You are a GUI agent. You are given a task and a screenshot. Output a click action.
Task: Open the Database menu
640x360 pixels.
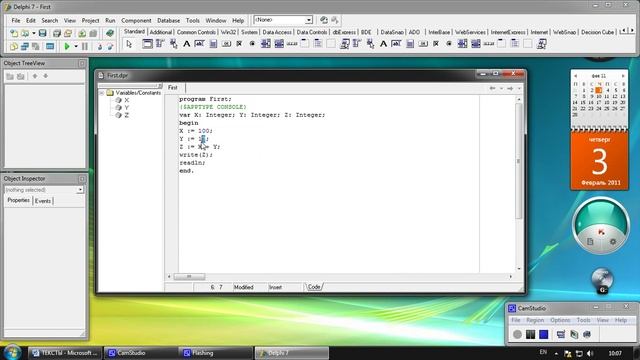point(169,20)
